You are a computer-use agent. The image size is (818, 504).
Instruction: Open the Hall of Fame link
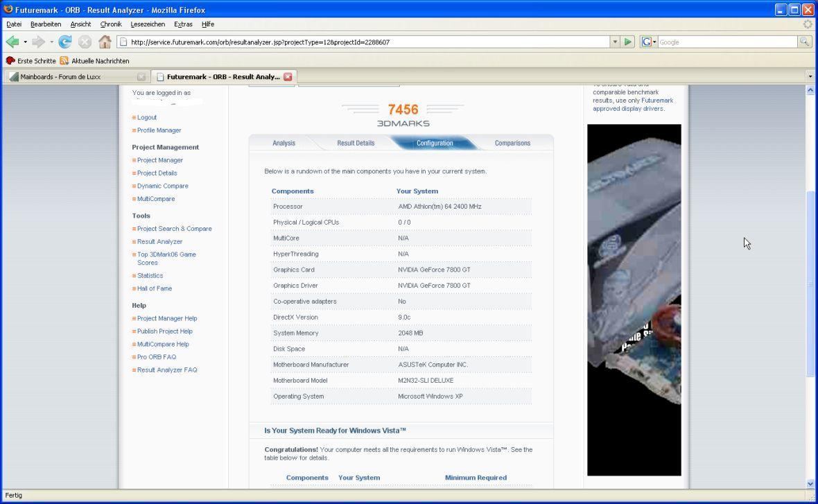(155, 288)
